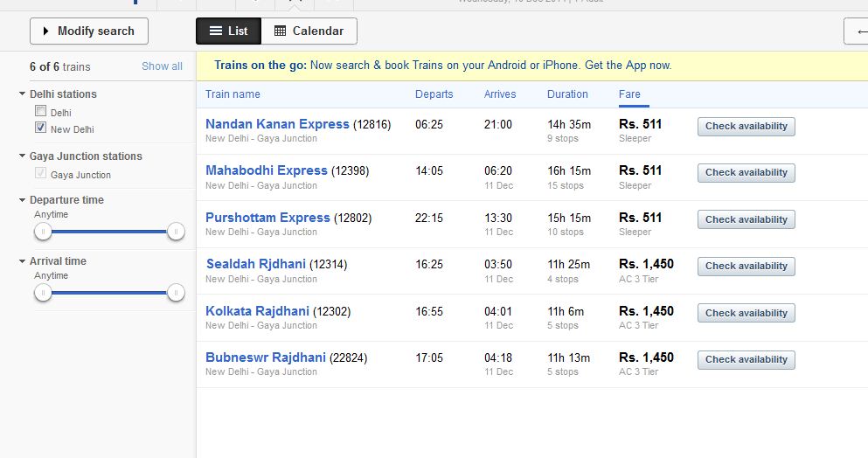Click the left Departure time slider handle

(x=43, y=232)
